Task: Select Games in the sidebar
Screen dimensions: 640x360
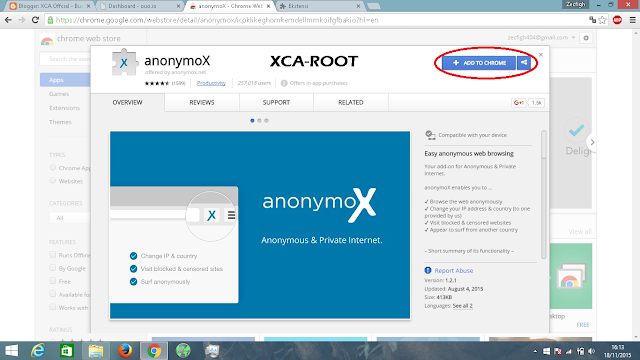Action: point(59,94)
